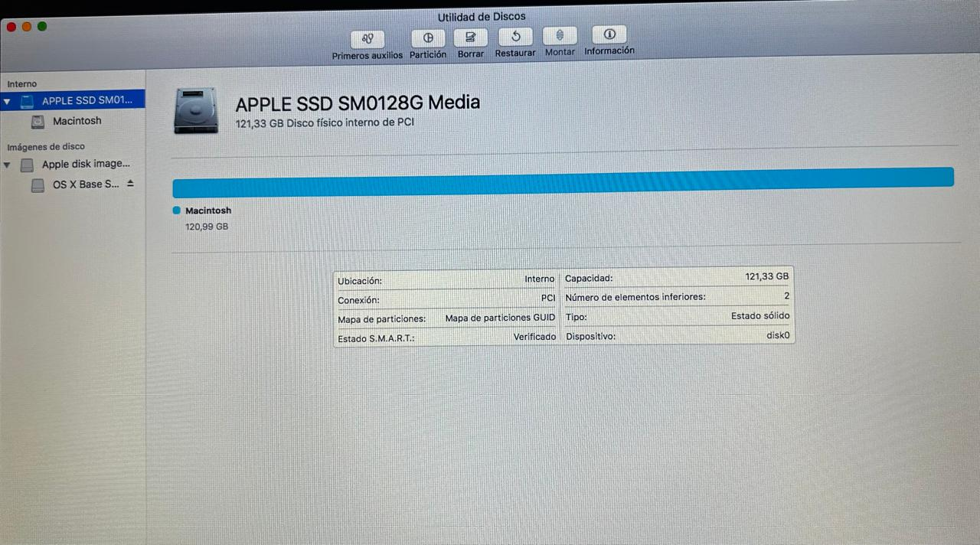Click the yellow minimize window button
980x545 pixels.
click(x=27, y=27)
